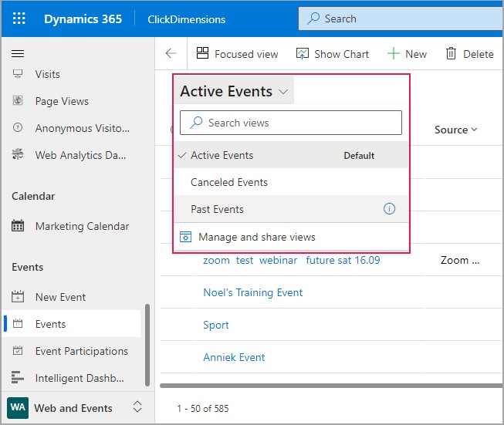504x425 pixels.
Task: Click Focused view button label
Action: (x=246, y=54)
